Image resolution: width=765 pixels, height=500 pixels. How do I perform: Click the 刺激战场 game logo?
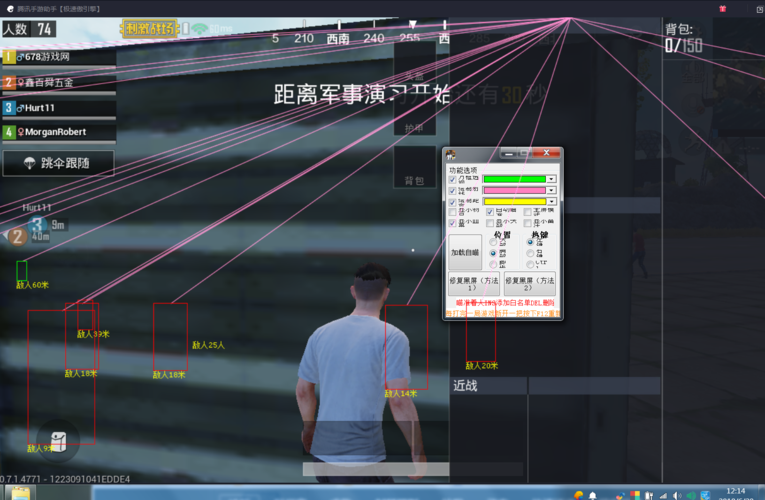pyautogui.click(x=150, y=29)
